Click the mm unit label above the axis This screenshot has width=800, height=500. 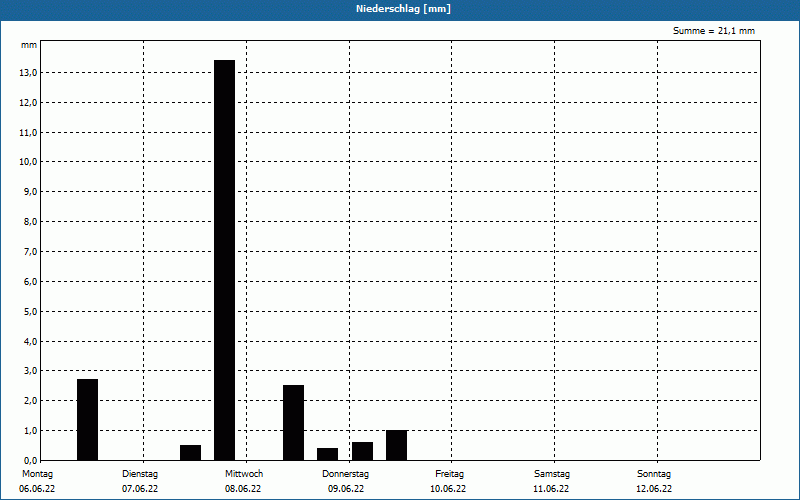(29, 45)
